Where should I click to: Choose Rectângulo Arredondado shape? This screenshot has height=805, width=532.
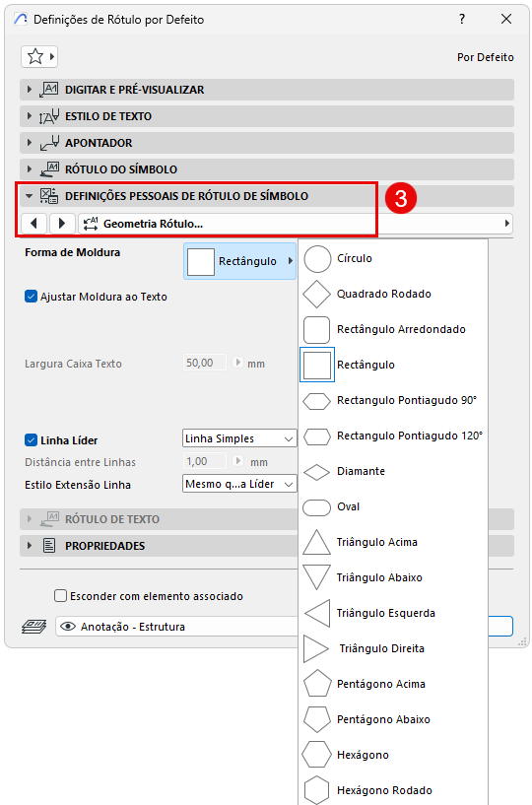393,329
